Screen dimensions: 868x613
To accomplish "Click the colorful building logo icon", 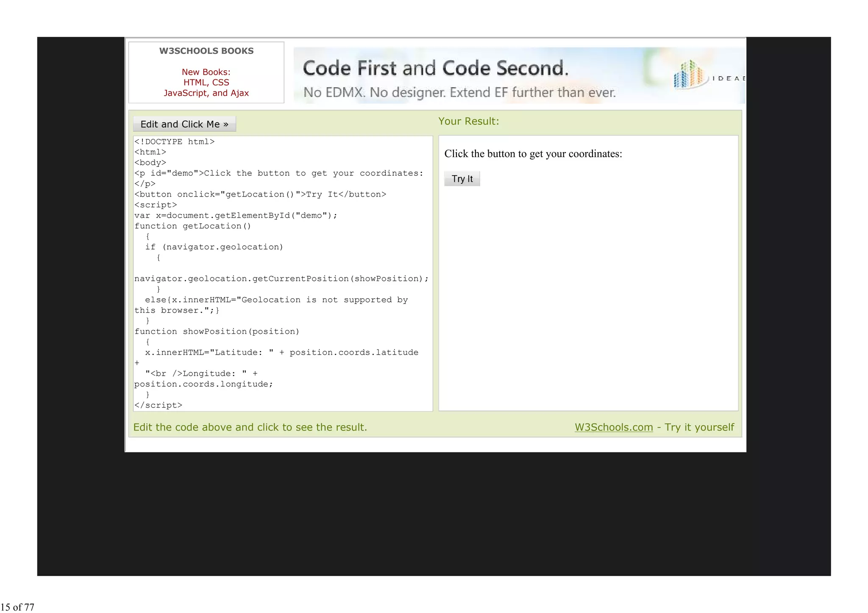I will 689,75.
